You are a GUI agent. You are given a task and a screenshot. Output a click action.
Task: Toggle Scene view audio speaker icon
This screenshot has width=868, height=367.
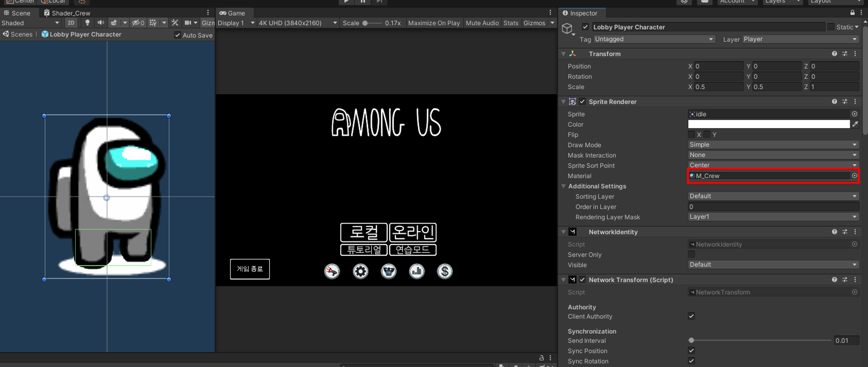101,23
